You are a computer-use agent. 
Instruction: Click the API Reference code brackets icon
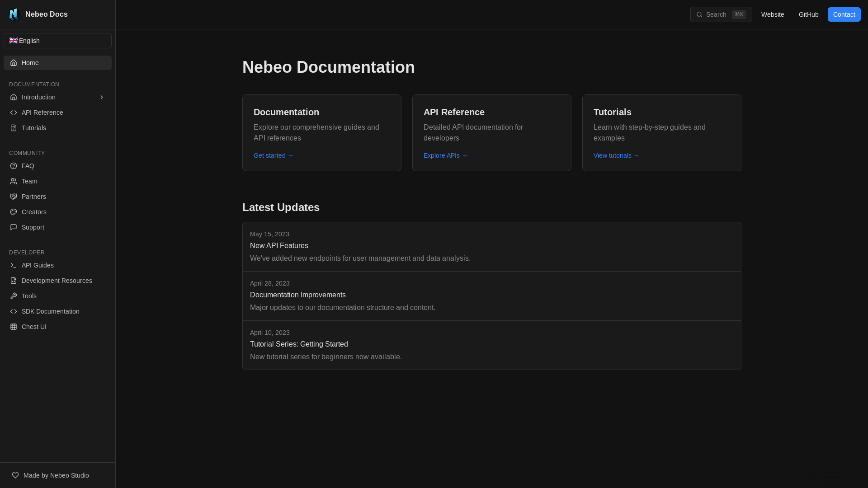click(14, 113)
